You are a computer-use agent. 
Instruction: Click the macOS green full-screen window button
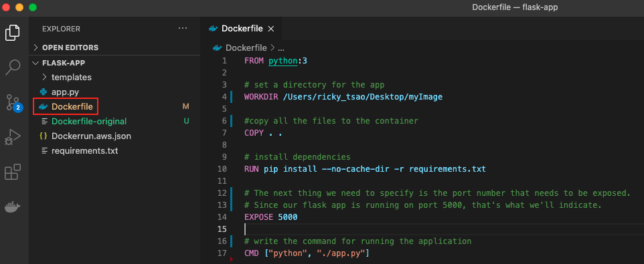32,7
